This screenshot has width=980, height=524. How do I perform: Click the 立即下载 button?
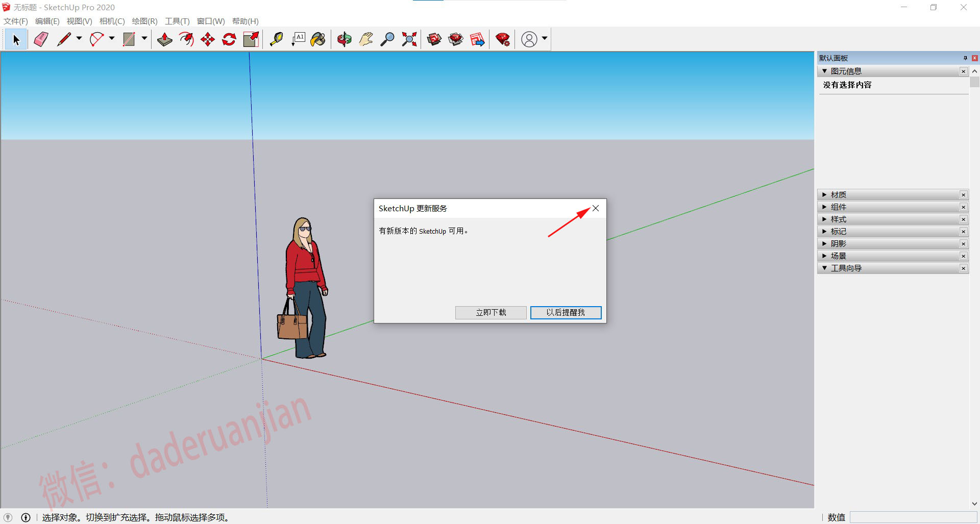(x=491, y=313)
